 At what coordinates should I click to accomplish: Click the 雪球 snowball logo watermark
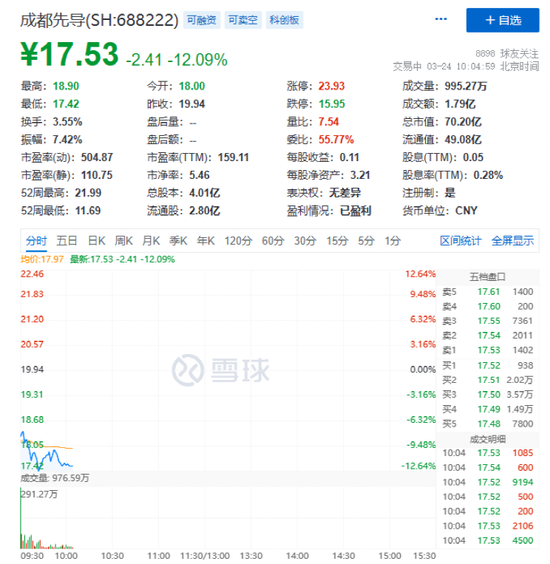[220, 370]
